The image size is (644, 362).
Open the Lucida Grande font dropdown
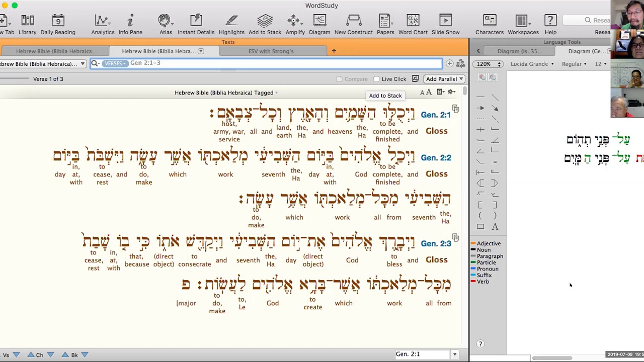(532, 64)
